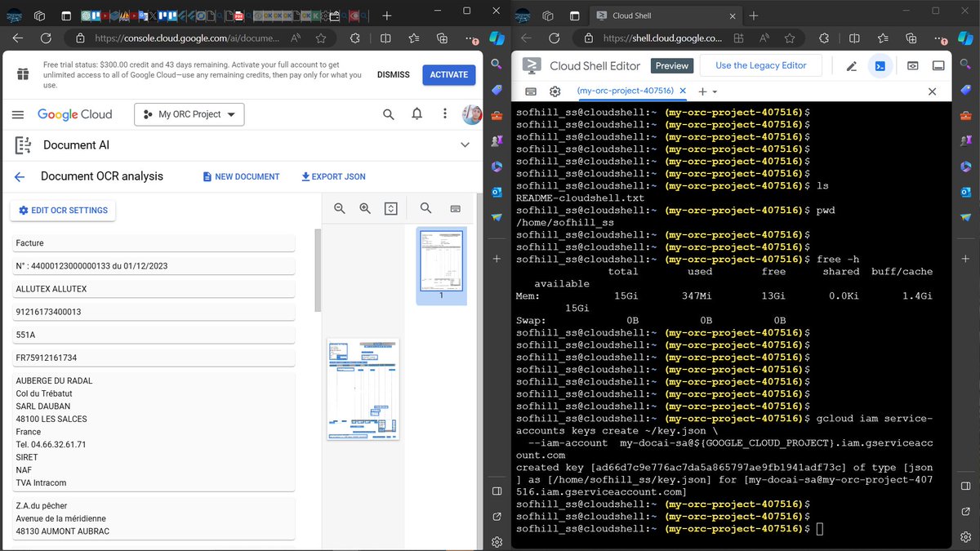Open EDIT OCR SETTINGS

63,211
